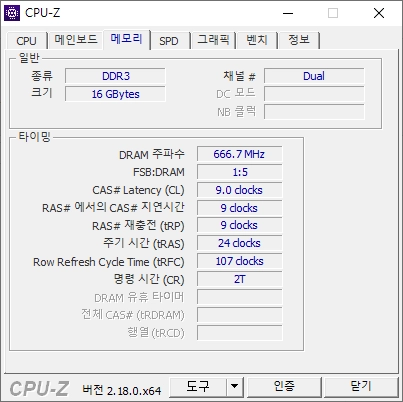The width and height of the screenshot is (403, 402).
Task: Open the SPD tab
Action: click(169, 41)
